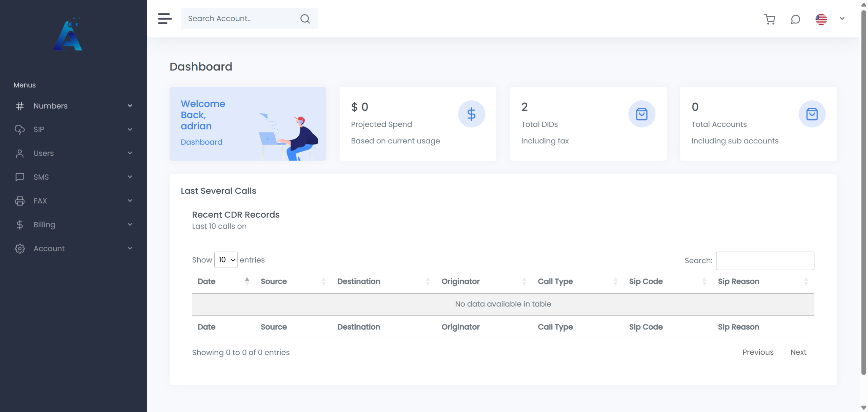Click the hamburger menu toggle icon

[x=165, y=19]
